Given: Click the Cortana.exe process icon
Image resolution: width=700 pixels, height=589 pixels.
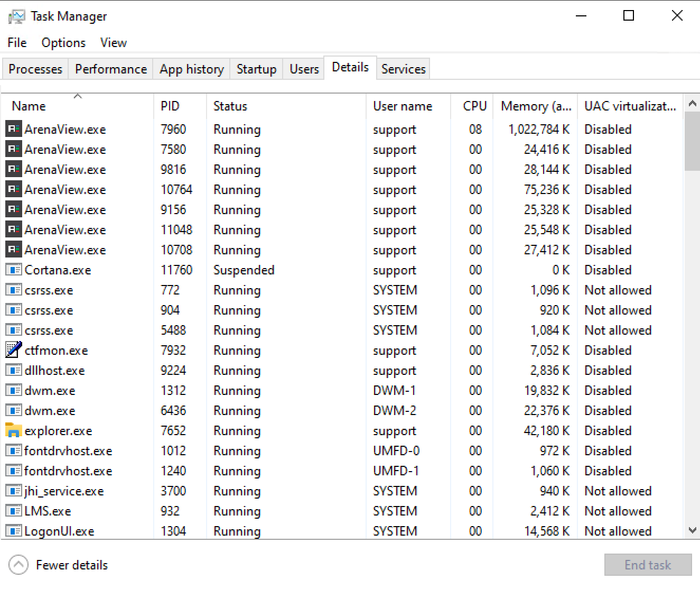Looking at the screenshot, I should click(13, 270).
